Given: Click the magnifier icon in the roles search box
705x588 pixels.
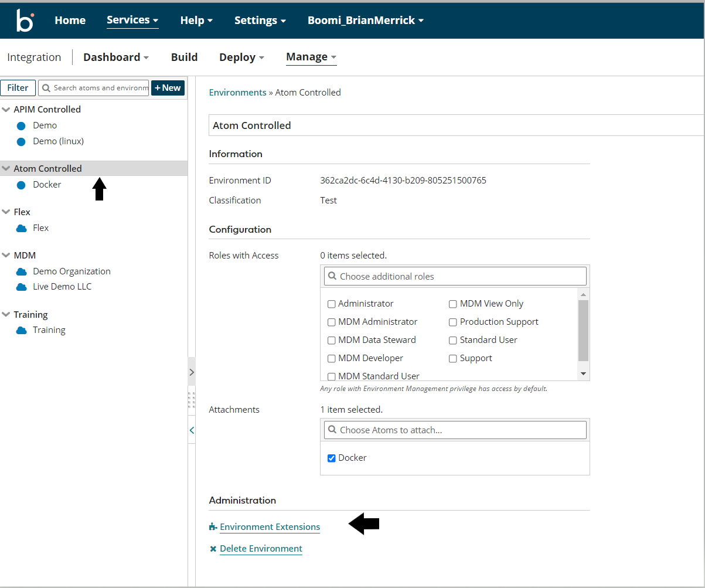Looking at the screenshot, I should (x=332, y=276).
